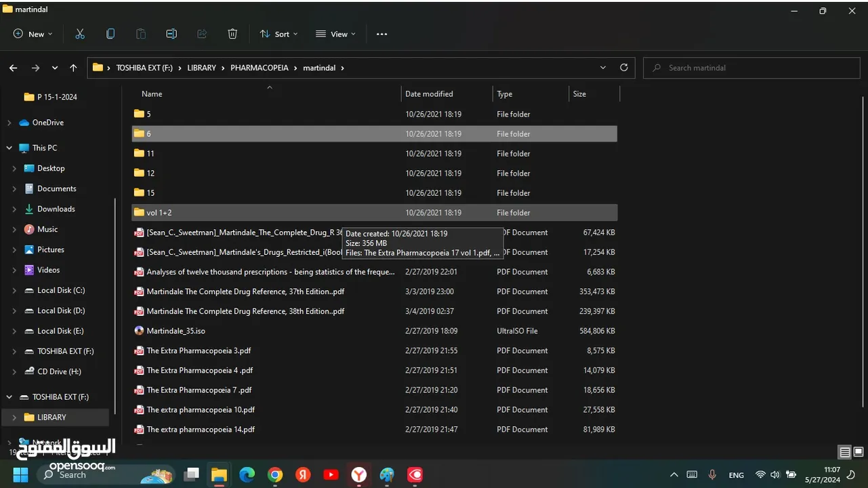Launch Microsoft Edge from taskbar
Image resolution: width=868 pixels, height=488 pixels.
247,474
